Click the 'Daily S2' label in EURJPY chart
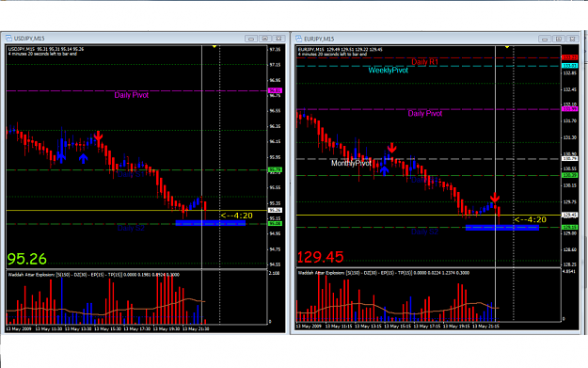The image size is (588, 368). [x=424, y=232]
